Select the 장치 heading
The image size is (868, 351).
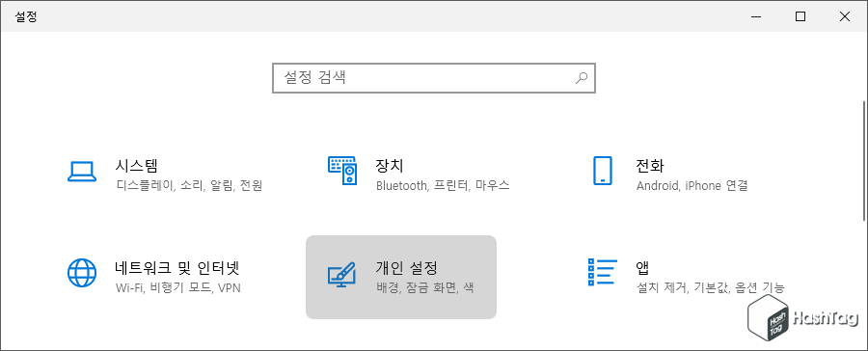390,166
